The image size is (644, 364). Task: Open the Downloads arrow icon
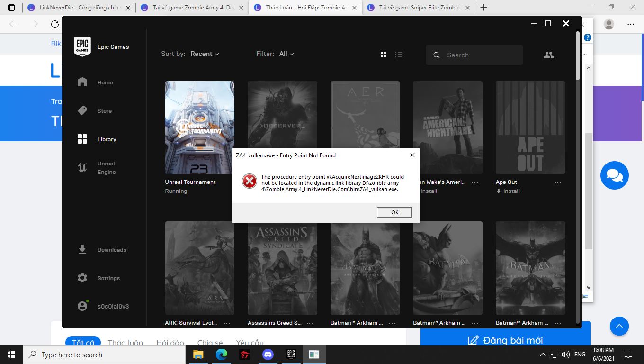82,249
